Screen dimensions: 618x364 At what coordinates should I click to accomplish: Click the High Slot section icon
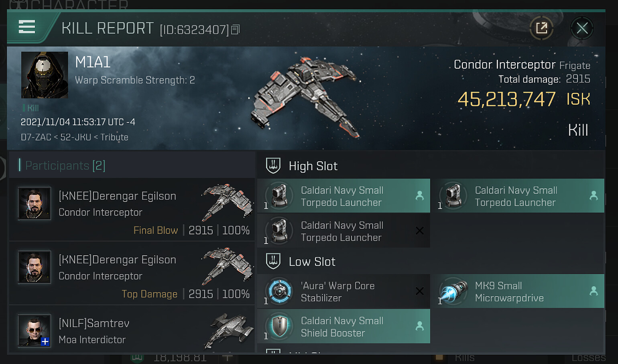point(273,166)
